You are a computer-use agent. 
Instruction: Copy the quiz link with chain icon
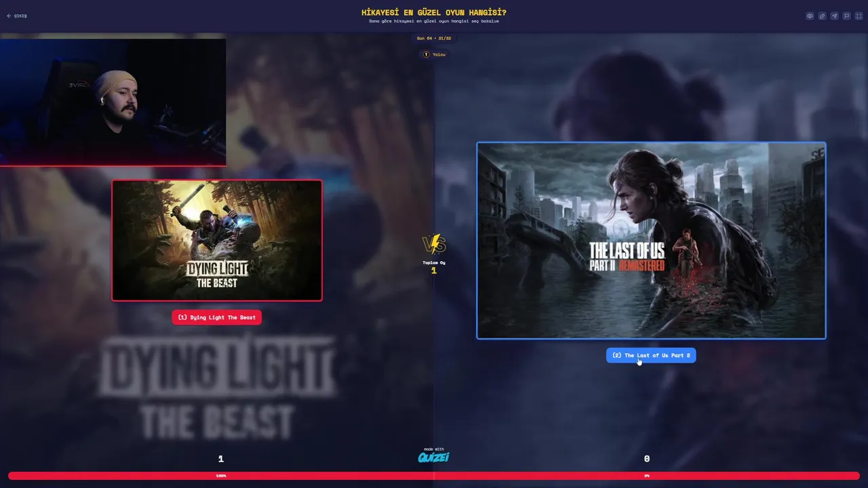click(x=822, y=16)
